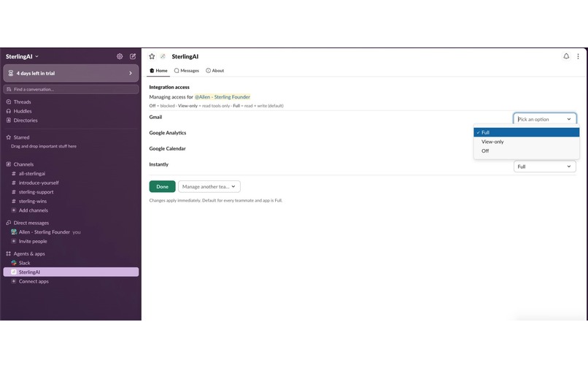Open the Slack app entry
Screen dimensions: 588x368
pos(24,263)
